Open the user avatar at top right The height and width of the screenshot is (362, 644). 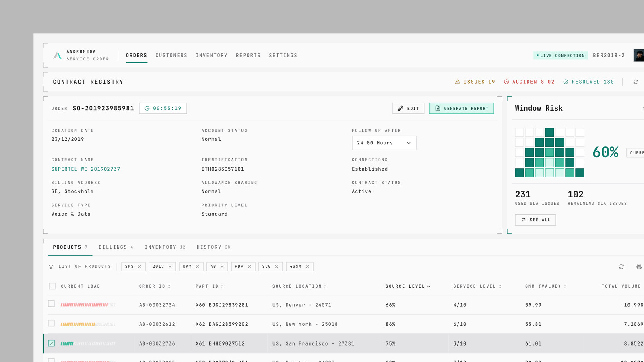(639, 55)
